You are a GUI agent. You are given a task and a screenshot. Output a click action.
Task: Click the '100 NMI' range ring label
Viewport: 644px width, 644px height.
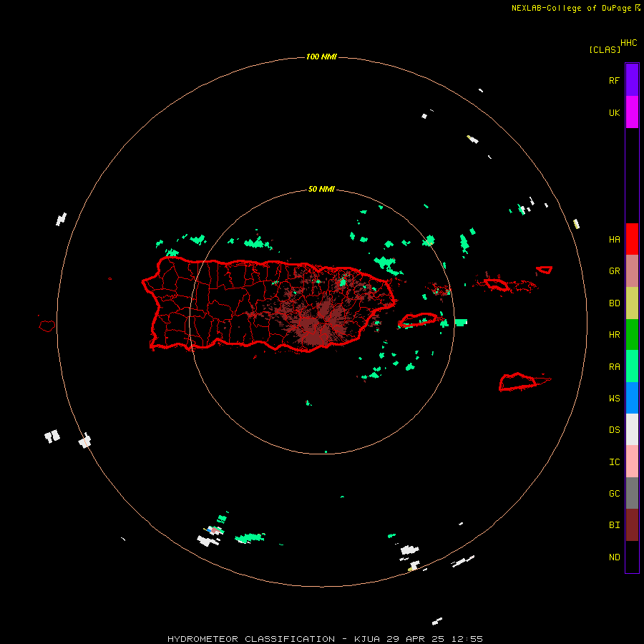tap(321, 57)
